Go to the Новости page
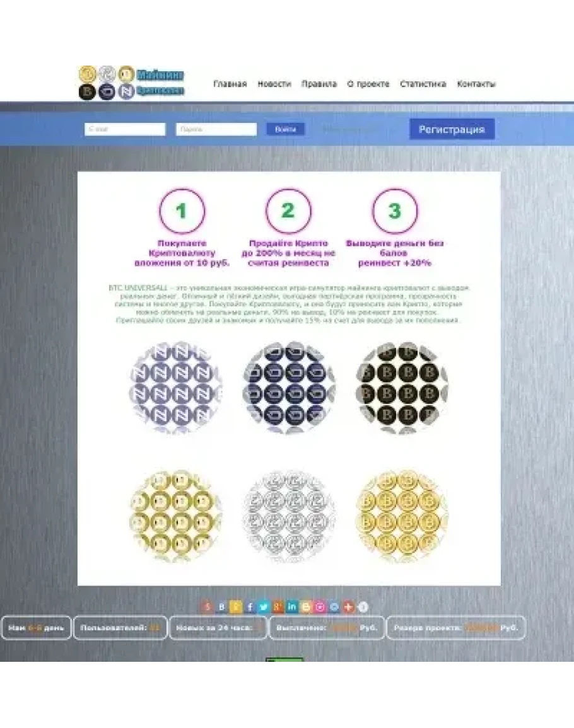 (274, 84)
